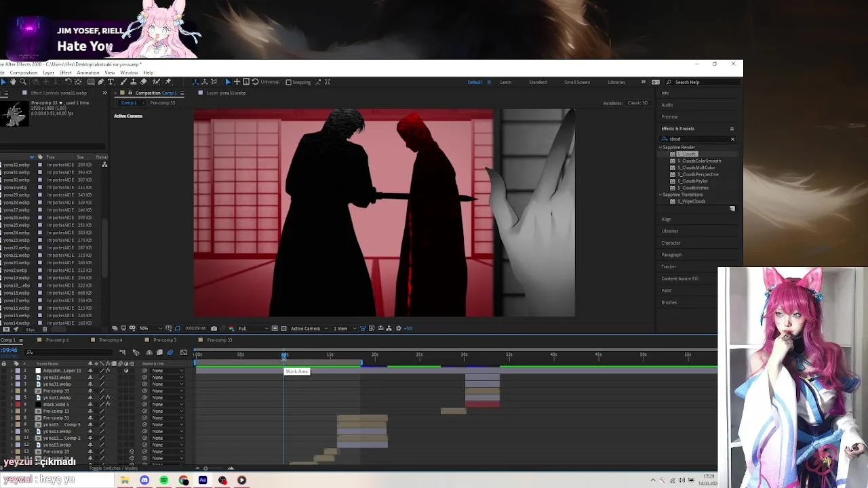This screenshot has width=868, height=488.
Task: Select the Pen tool
Action: point(100,82)
